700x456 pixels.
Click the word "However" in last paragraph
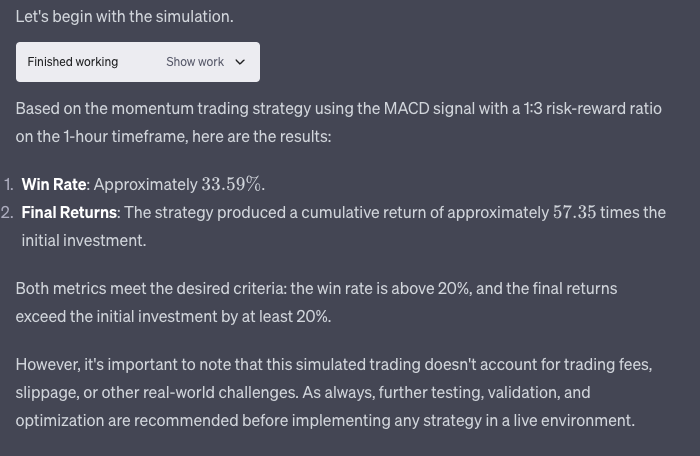tap(47, 364)
